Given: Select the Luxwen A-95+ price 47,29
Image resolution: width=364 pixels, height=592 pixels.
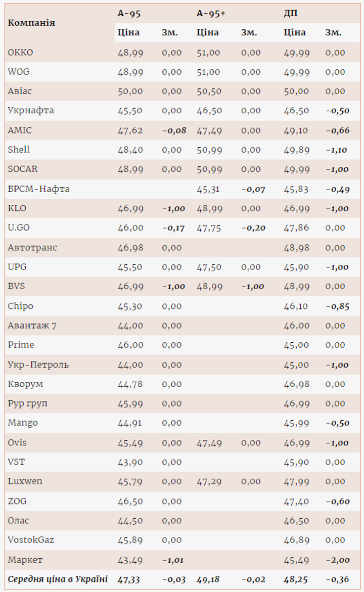Looking at the screenshot, I should click(208, 481).
